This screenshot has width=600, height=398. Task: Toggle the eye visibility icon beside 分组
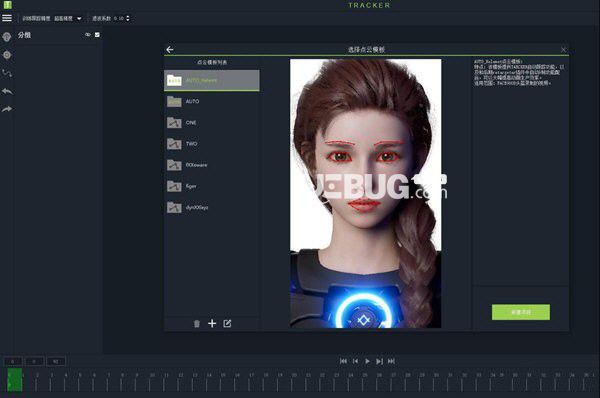tap(88, 35)
